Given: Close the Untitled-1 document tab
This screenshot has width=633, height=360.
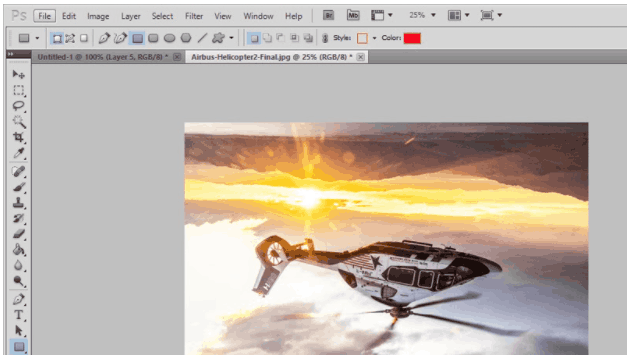Looking at the screenshot, I should 177,57.
